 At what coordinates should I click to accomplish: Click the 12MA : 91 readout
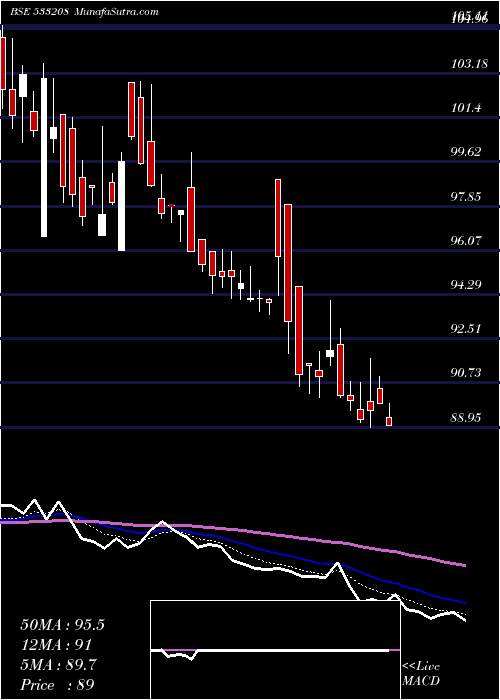56,645
